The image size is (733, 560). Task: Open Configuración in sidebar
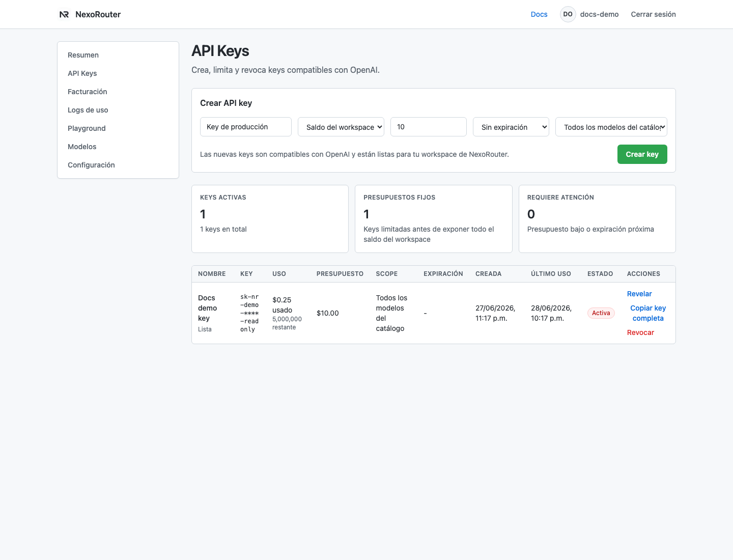(118, 165)
